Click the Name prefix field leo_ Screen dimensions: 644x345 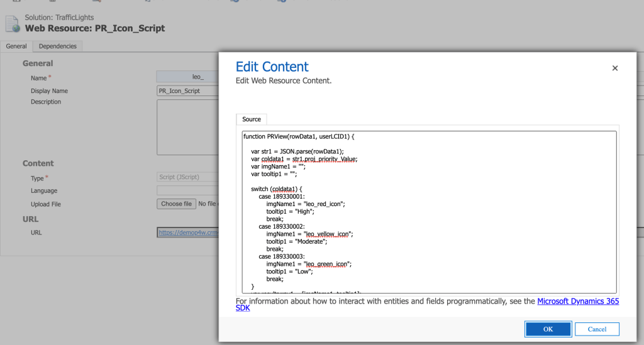(x=187, y=77)
